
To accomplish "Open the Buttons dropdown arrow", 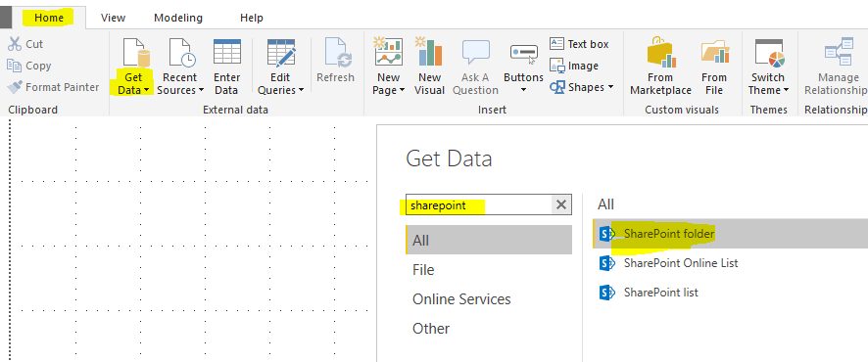I will click(524, 89).
